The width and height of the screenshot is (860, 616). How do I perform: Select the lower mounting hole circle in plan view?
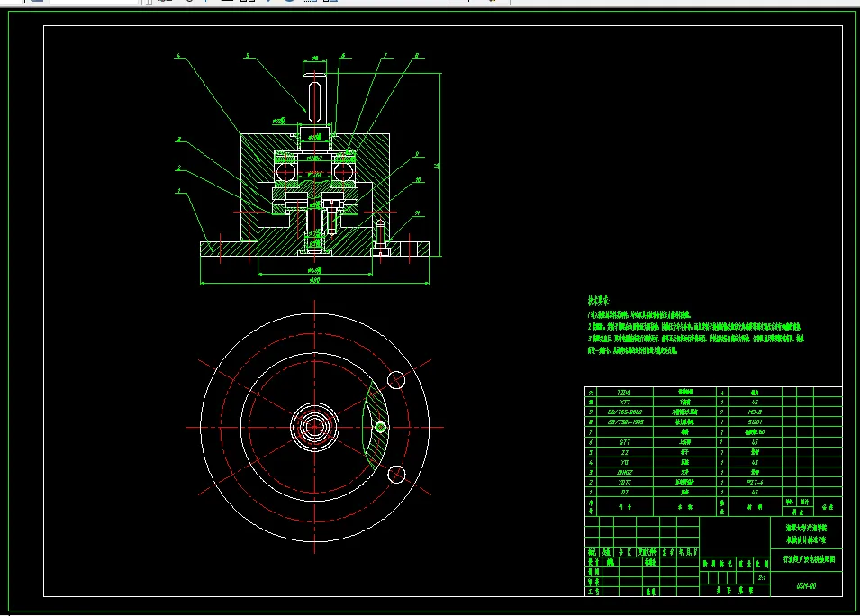[396, 475]
